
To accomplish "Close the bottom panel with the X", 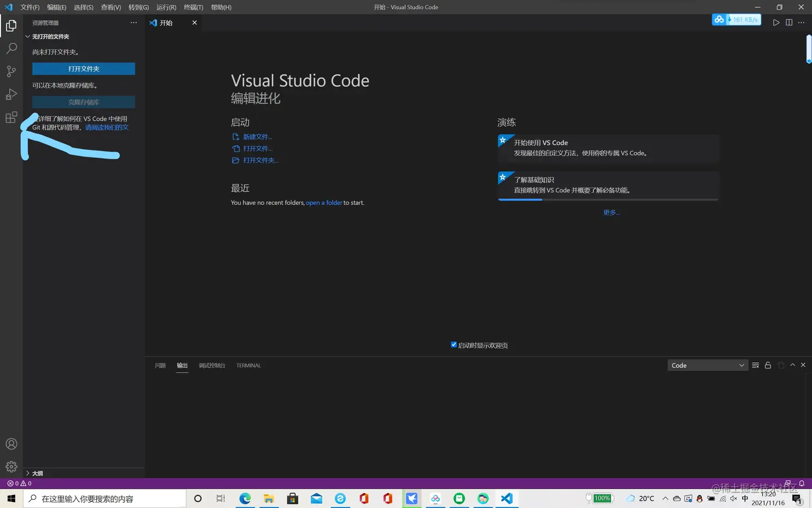I will pos(803,365).
